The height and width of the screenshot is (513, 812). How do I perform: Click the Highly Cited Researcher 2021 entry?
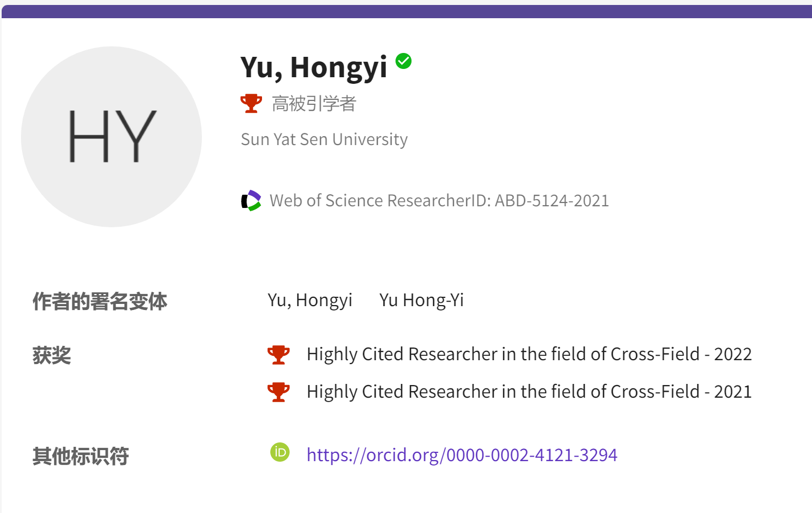(x=529, y=392)
